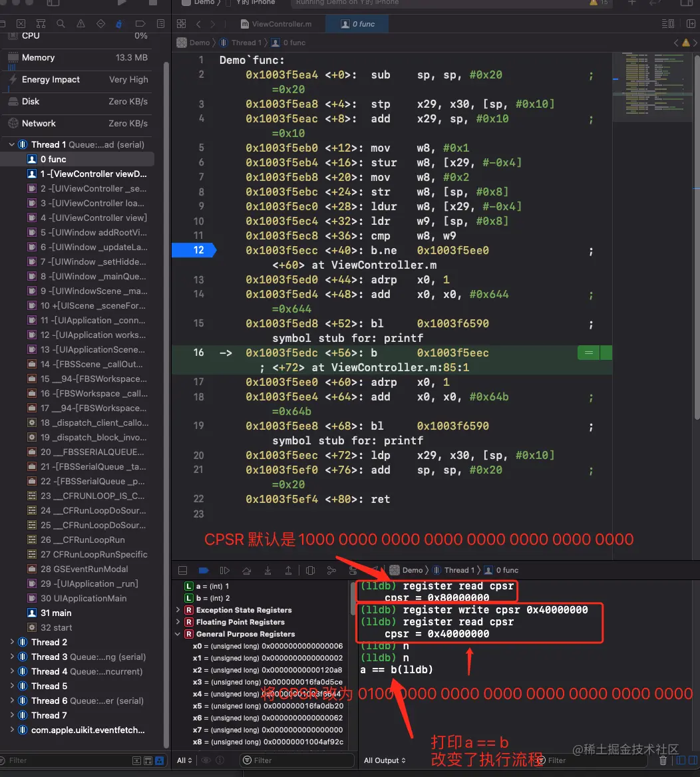The image size is (700, 777).
Task: Click 0 func in debug bar breadcrumb
Action: click(x=501, y=570)
